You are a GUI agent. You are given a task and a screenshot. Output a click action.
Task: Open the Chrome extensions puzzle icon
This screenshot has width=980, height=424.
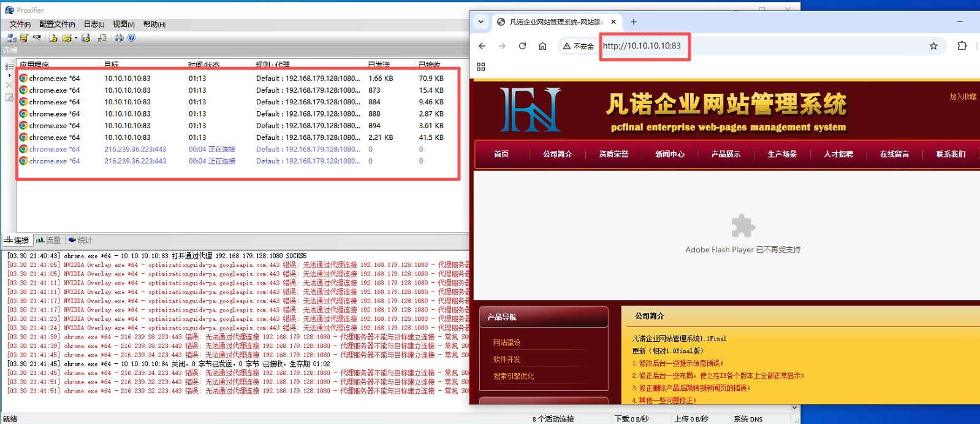pos(962,46)
